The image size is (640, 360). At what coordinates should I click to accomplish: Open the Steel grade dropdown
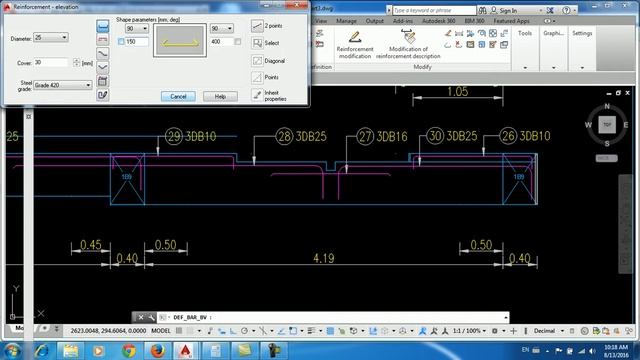pos(62,85)
